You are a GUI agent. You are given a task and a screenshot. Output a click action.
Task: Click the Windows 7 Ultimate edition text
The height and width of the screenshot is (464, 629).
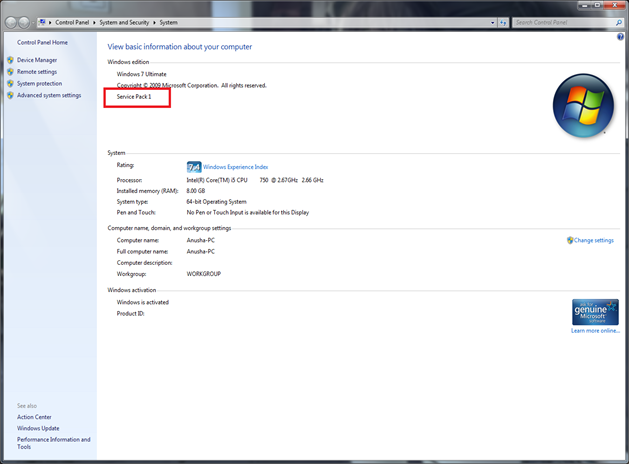pyautogui.click(x=141, y=74)
